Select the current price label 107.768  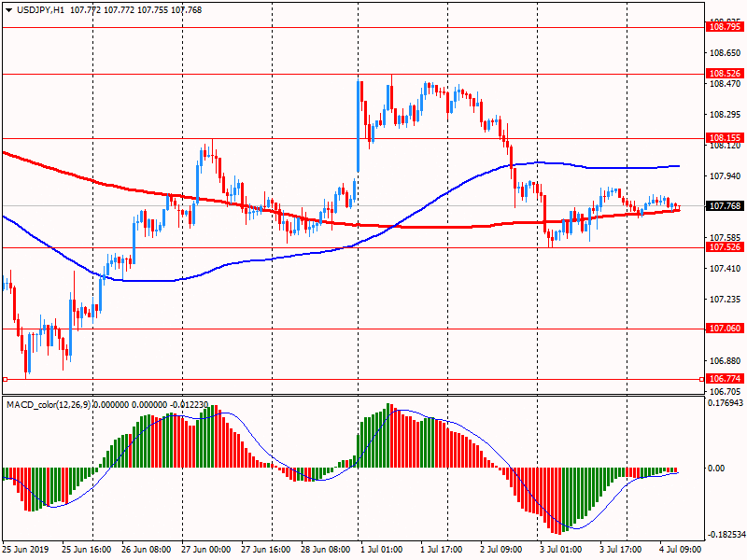click(x=725, y=205)
